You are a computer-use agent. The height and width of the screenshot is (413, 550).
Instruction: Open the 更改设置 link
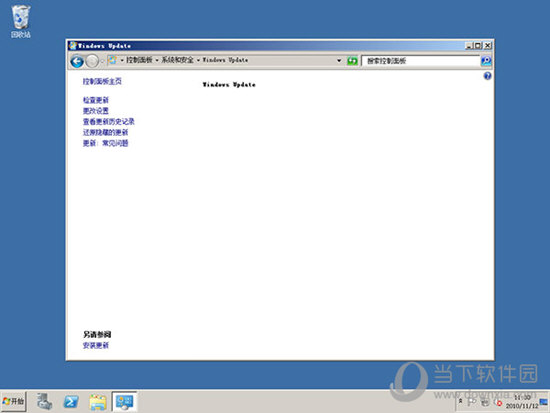coord(96,111)
